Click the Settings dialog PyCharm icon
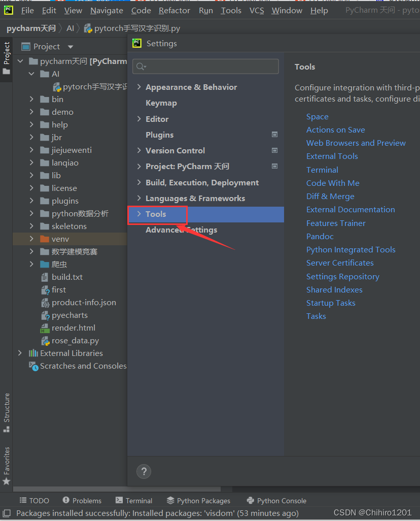Viewport: 420px width, 521px height. [137, 44]
